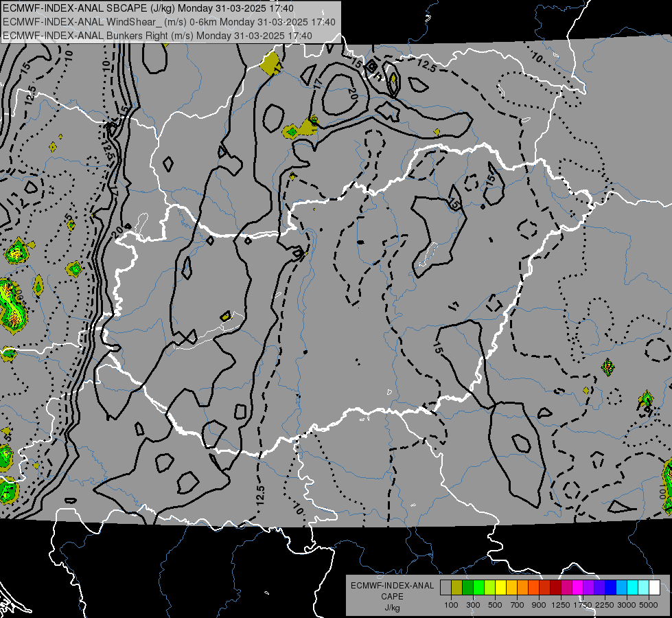Click the bright magenta legend swatch
672x618 pixels.
point(578,588)
